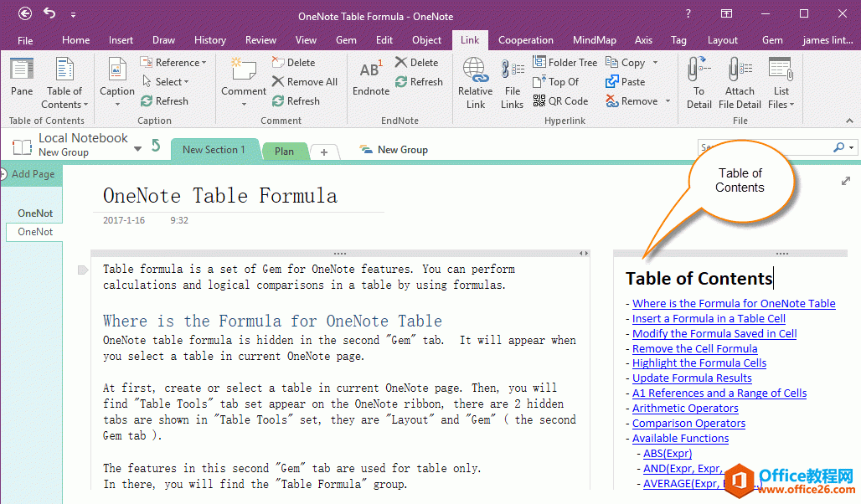
Task: Click the notebook search input box
Action: pyautogui.click(x=762, y=147)
